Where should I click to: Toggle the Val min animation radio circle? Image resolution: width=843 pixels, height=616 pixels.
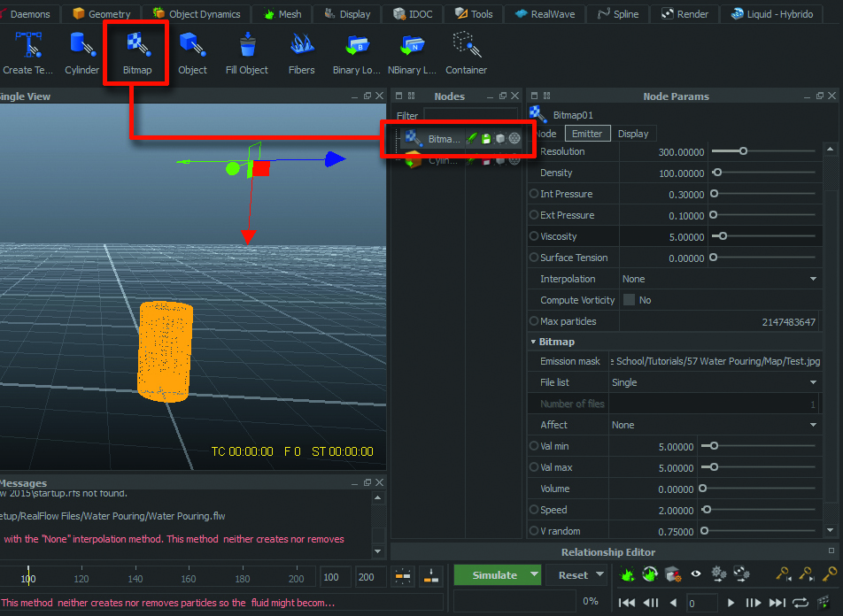click(534, 445)
